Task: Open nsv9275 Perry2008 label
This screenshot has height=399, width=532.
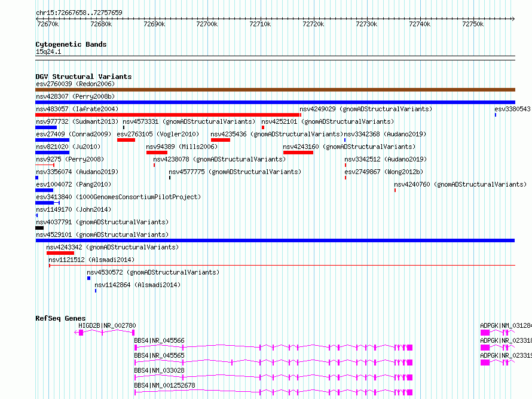Action: pyautogui.click(x=70, y=159)
